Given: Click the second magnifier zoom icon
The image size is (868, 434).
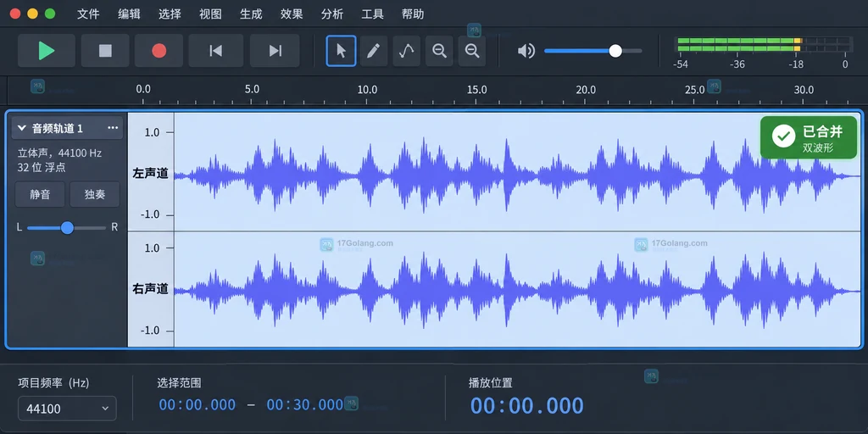Looking at the screenshot, I should click(472, 51).
